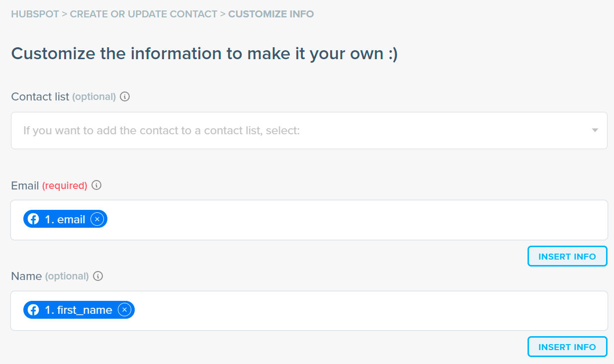Image resolution: width=614 pixels, height=364 pixels.
Task: Remove the first_name tag with its X
Action: [125, 310]
